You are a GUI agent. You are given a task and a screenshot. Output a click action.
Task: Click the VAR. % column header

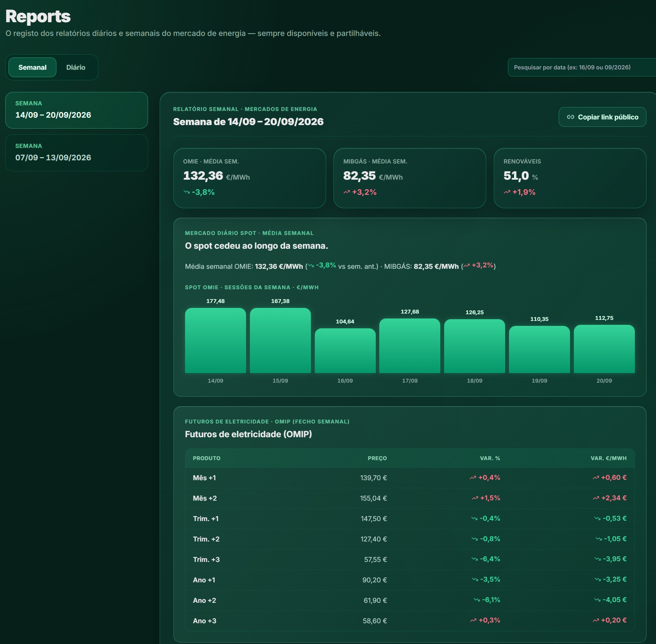pos(490,458)
